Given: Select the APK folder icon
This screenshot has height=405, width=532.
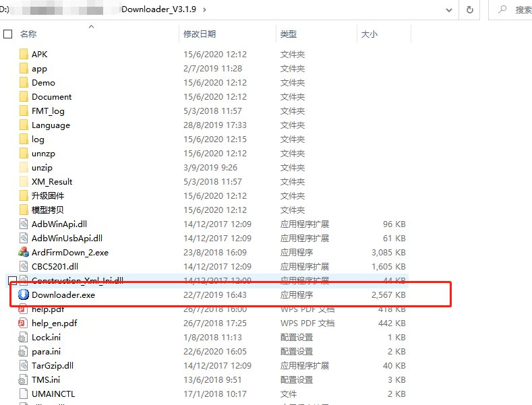Looking at the screenshot, I should pos(24,54).
